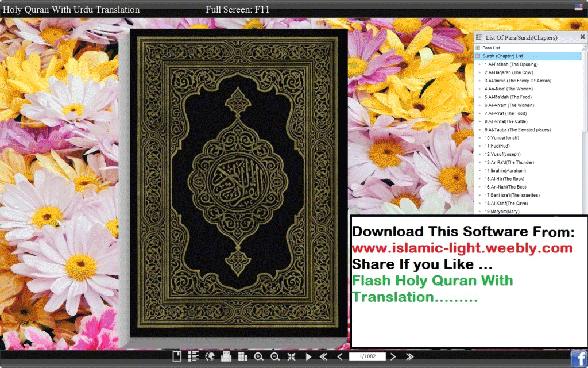Open 11.Hud(Hud)
The width and height of the screenshot is (588, 368).
coord(497,146)
